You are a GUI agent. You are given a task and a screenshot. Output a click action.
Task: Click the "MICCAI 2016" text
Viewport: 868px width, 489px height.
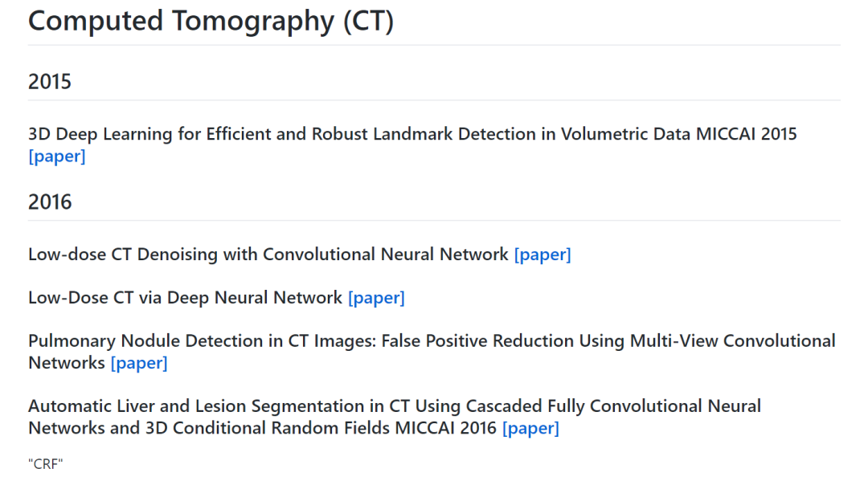[445, 428]
